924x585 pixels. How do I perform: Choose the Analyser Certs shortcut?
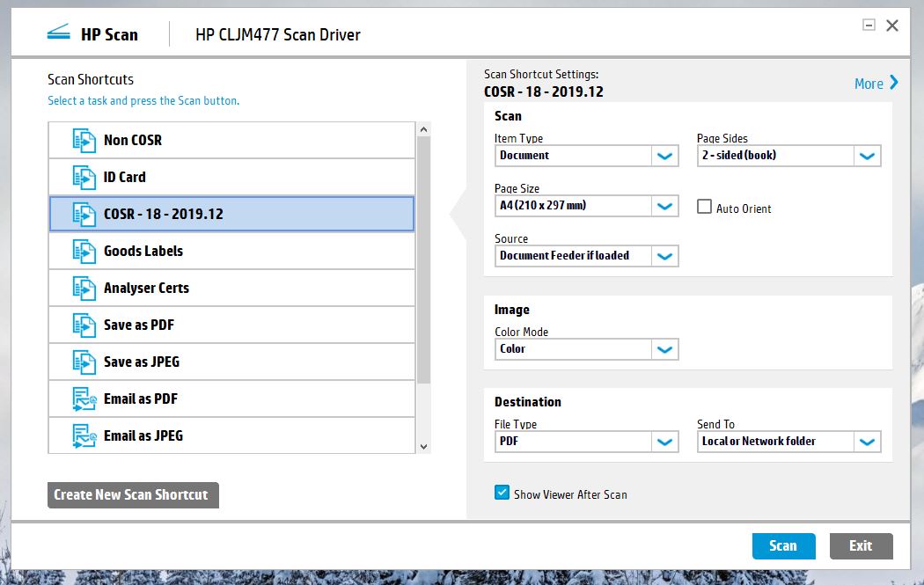[231, 288]
